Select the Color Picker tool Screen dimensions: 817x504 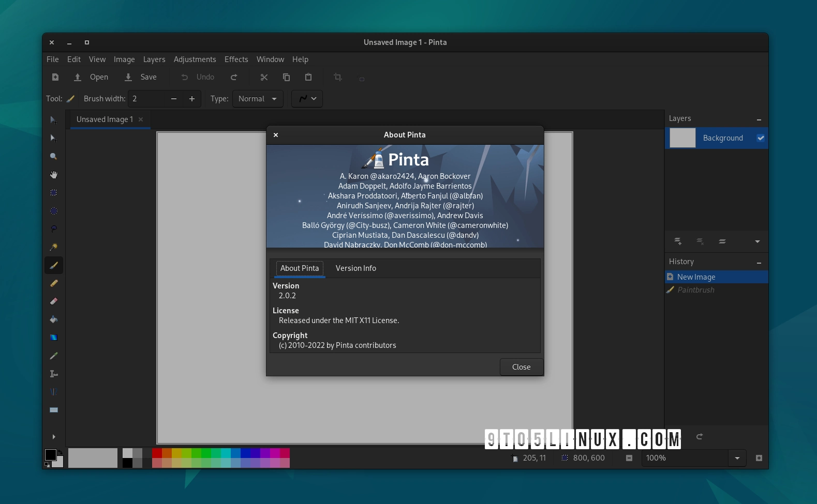53,356
